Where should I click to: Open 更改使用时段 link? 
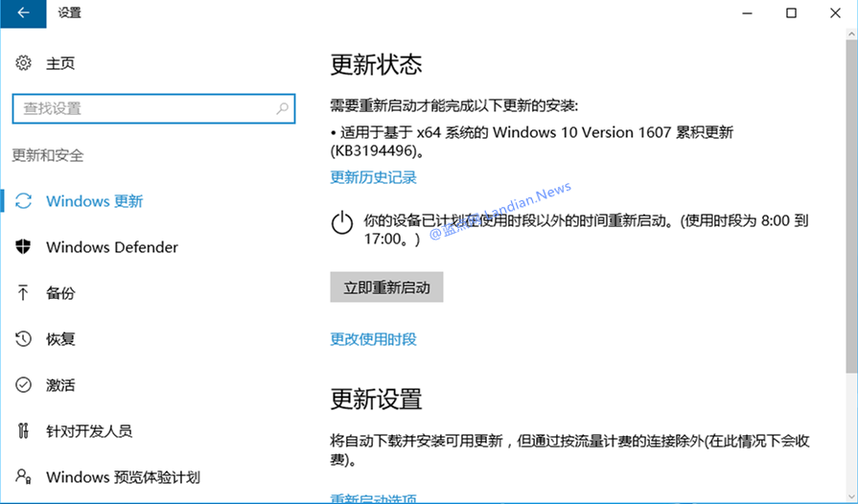tap(373, 339)
